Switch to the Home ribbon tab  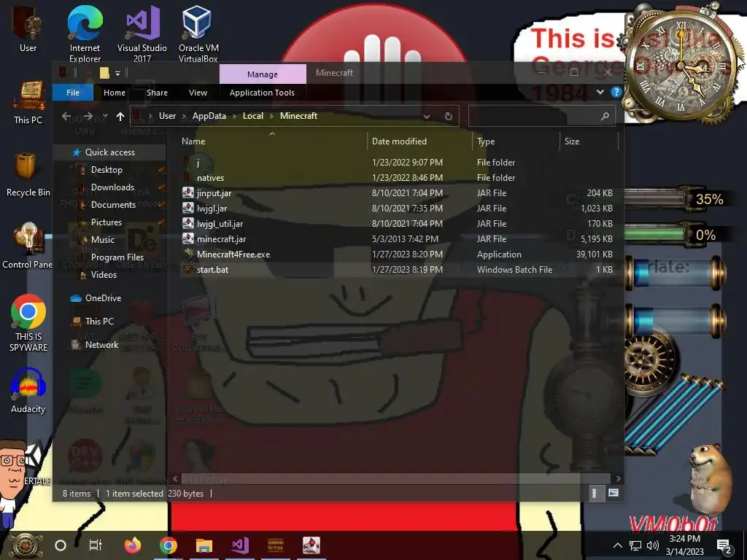tap(115, 93)
